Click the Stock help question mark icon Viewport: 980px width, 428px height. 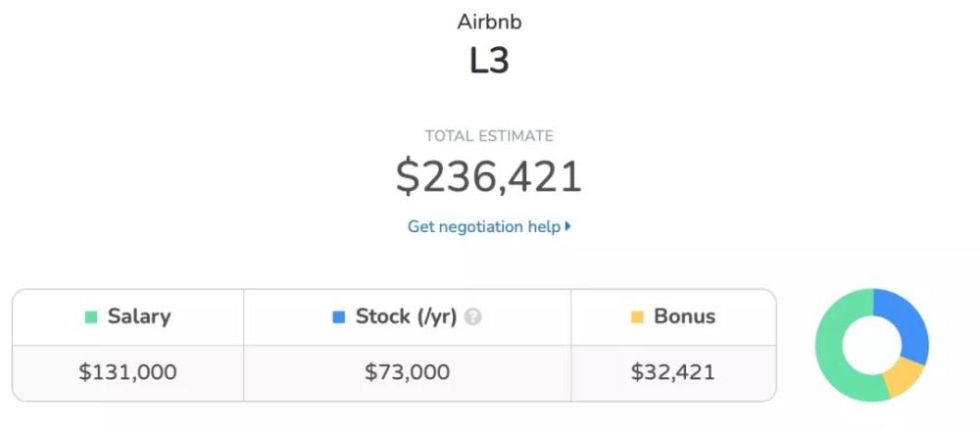pos(473,317)
